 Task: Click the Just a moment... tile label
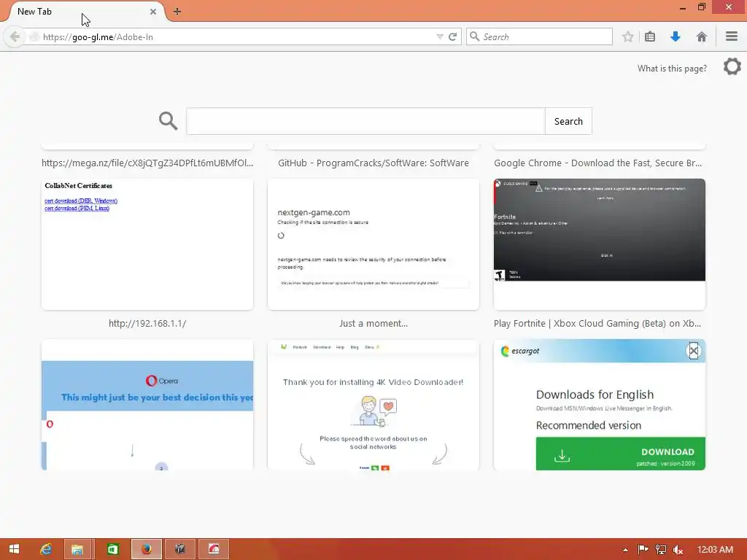click(x=373, y=323)
